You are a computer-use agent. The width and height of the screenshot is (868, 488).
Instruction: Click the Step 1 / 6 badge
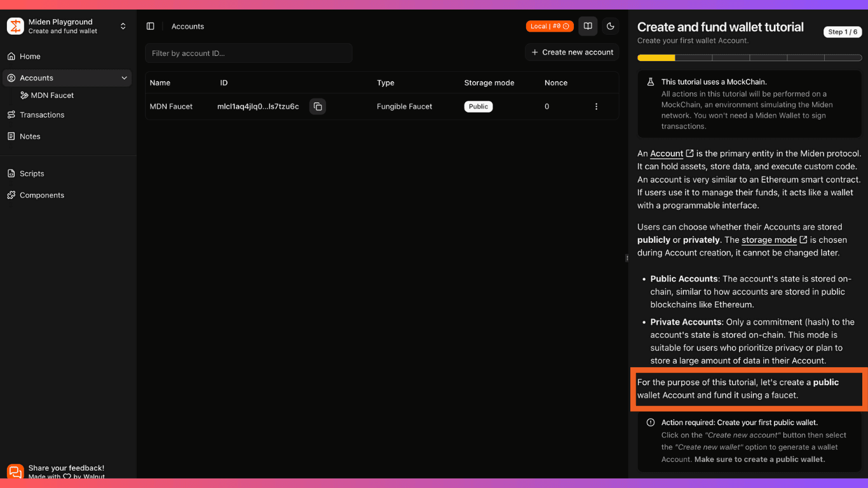click(x=843, y=32)
